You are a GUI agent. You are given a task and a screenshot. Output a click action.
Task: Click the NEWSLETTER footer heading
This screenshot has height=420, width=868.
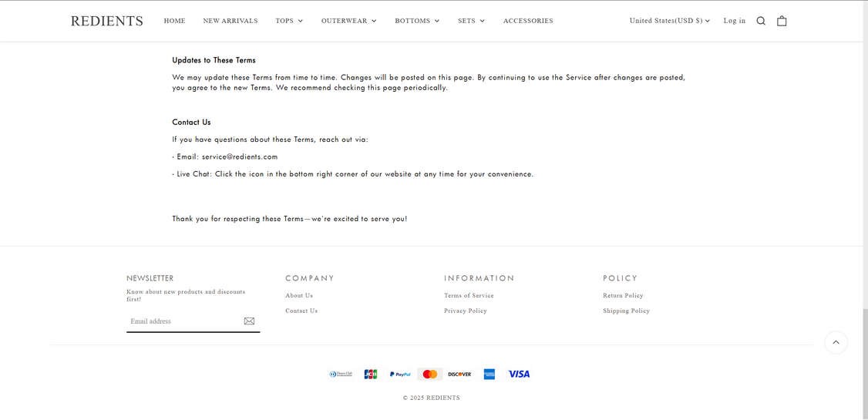(x=150, y=278)
